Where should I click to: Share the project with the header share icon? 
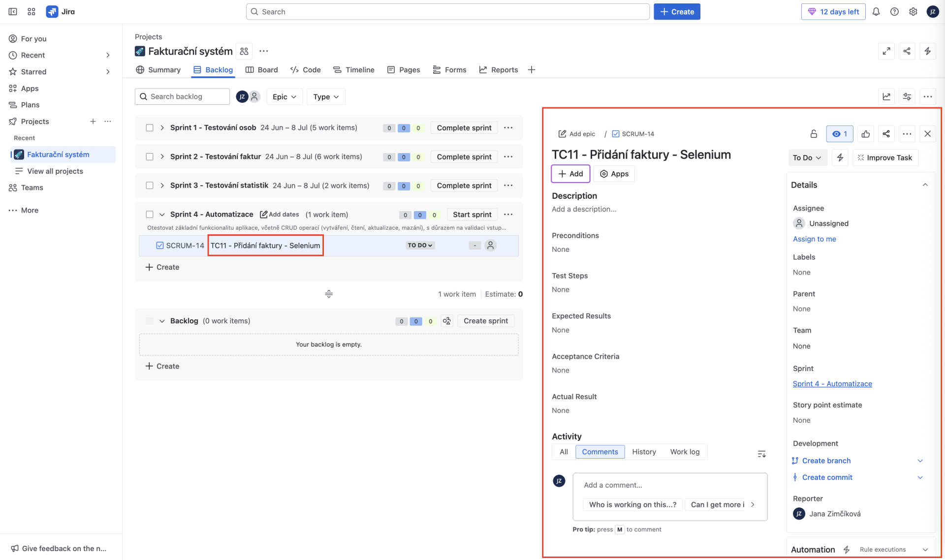coord(907,51)
